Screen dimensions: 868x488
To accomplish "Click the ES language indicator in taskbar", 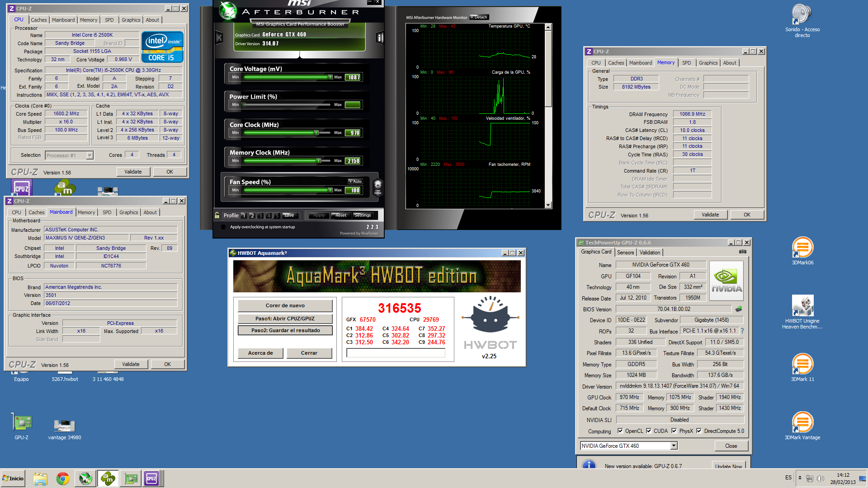I will [x=788, y=478].
